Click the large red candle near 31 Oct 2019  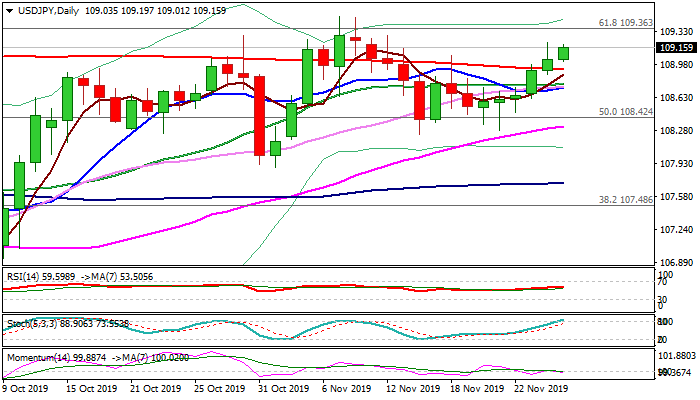(x=259, y=116)
